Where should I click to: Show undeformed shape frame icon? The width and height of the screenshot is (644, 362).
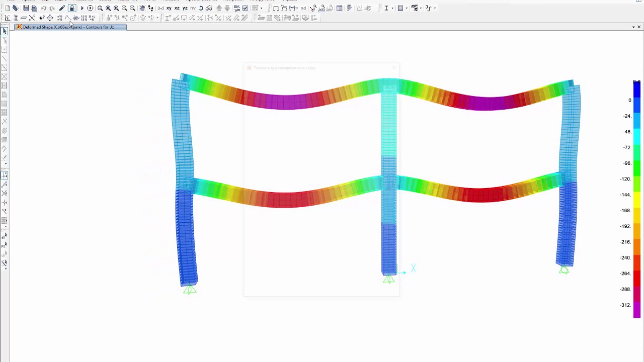pyautogui.click(x=276, y=8)
